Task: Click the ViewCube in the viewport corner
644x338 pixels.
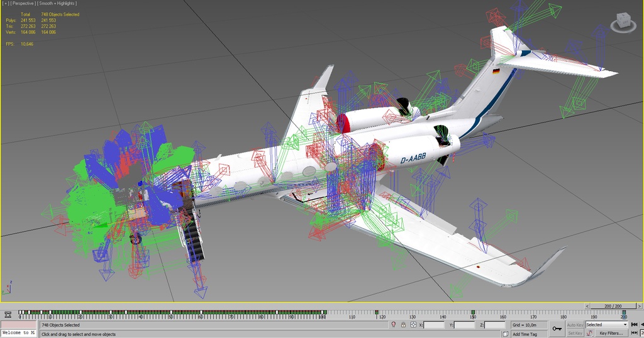Action: click(622, 21)
